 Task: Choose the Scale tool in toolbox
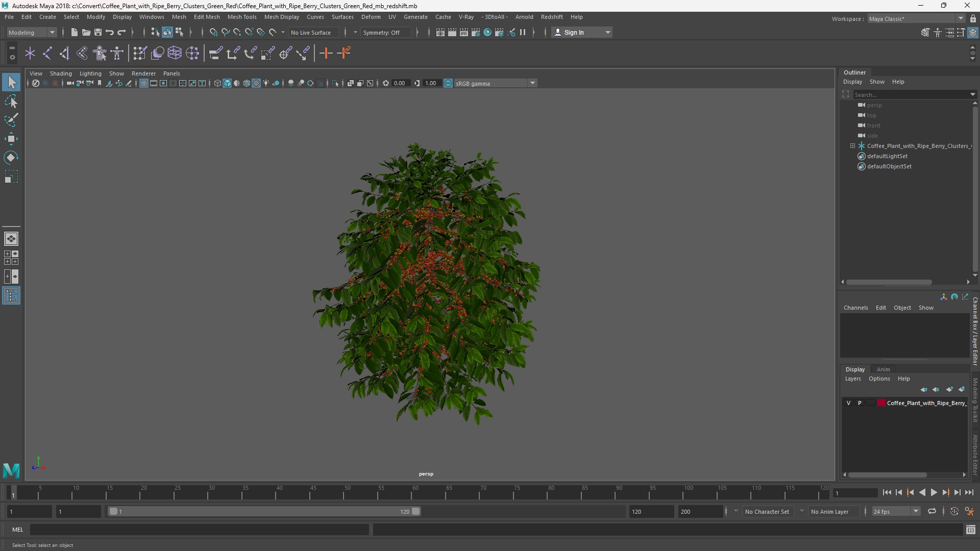point(11,177)
